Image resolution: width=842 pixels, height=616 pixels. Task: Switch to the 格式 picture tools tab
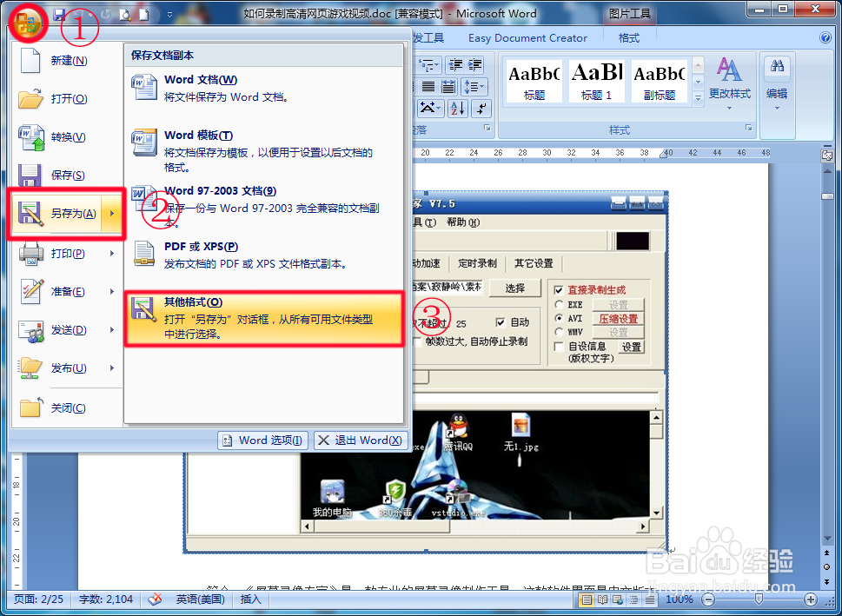coord(629,37)
